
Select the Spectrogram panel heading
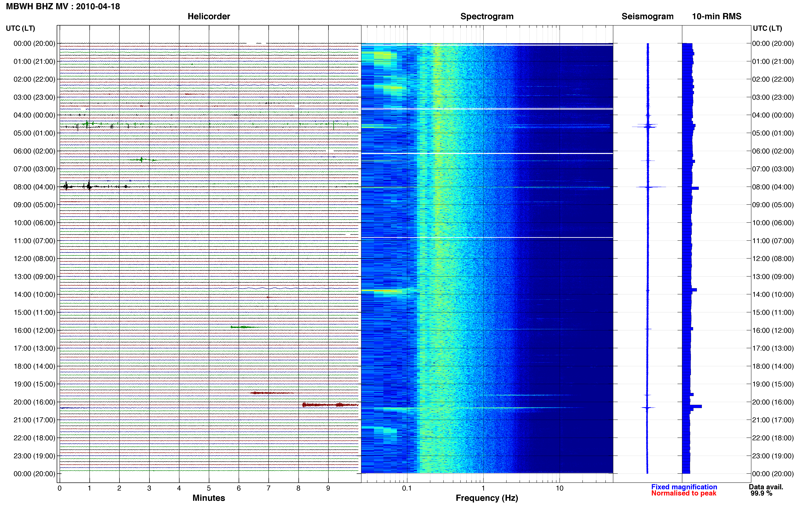487,16
